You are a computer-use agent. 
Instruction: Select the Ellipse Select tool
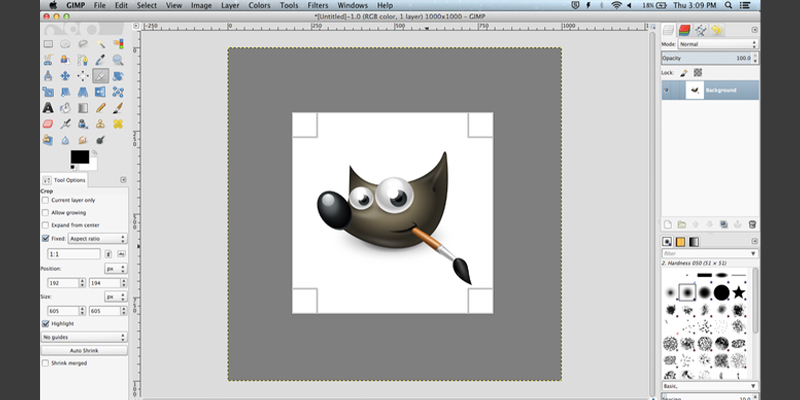65,44
